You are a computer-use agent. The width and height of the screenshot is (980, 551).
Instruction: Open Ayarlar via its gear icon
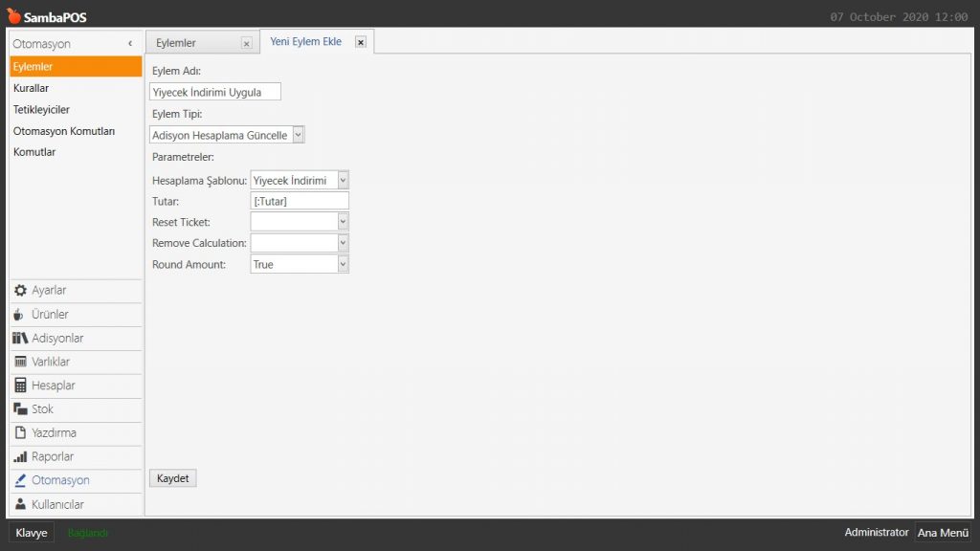[x=20, y=291]
